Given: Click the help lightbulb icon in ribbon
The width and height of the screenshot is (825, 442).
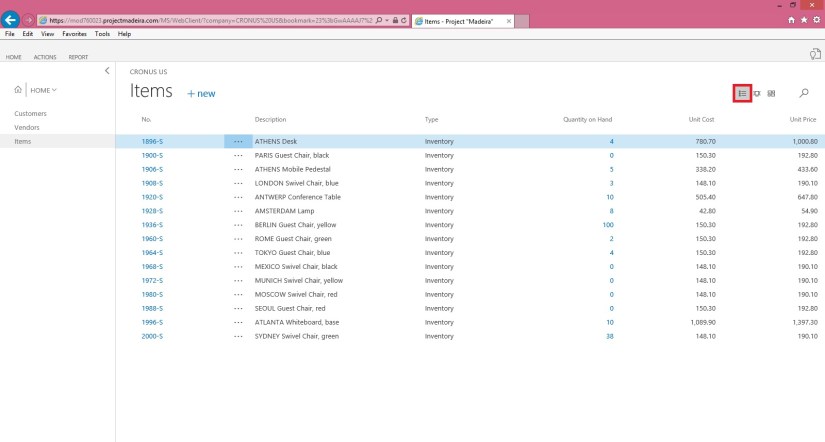Looking at the screenshot, I should pyautogui.click(x=814, y=54).
